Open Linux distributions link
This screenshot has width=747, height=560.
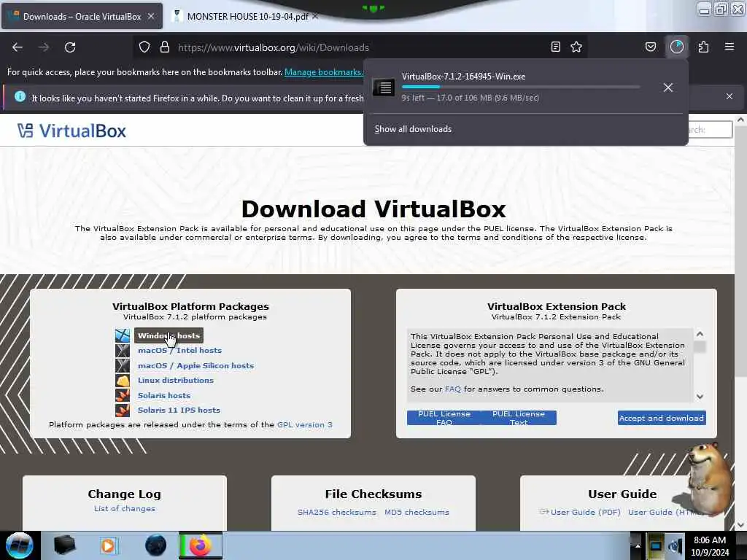[175, 380]
